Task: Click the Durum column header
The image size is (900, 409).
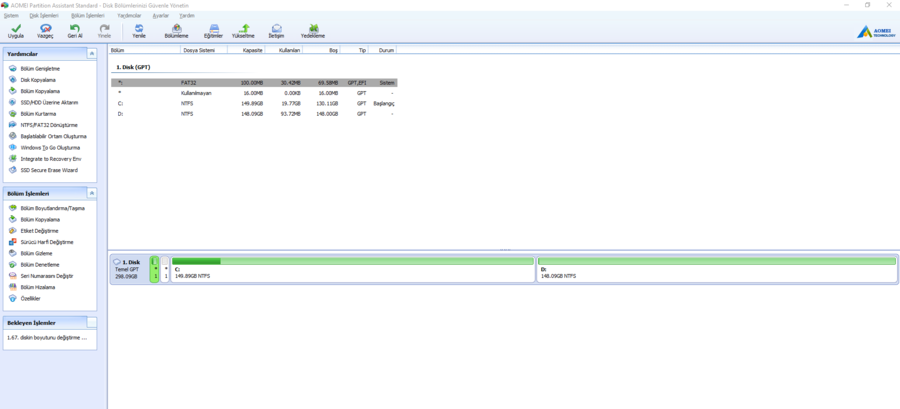Action: tap(382, 50)
